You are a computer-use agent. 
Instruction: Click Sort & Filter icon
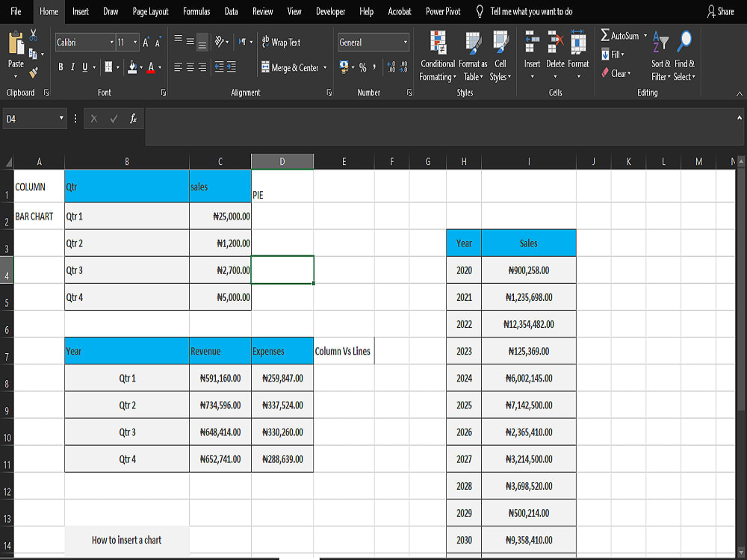pos(661,42)
